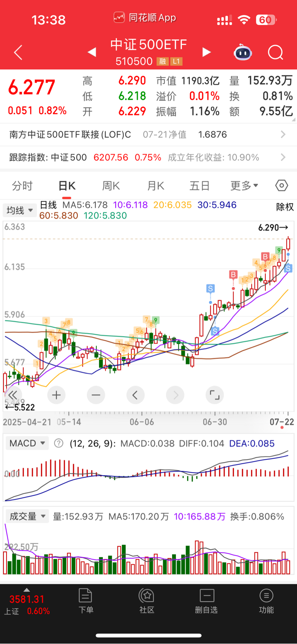Tap the blue S sell marker at chart top-right
This screenshot has height=644, width=297.
coord(288,268)
